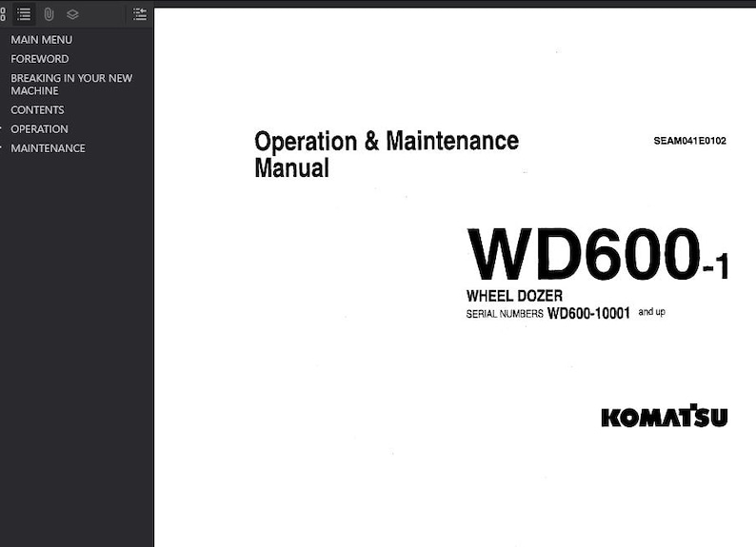The image size is (756, 547).
Task: Open BREAKING IN YOUR NEW MACHINE bookmark
Action: coord(71,85)
